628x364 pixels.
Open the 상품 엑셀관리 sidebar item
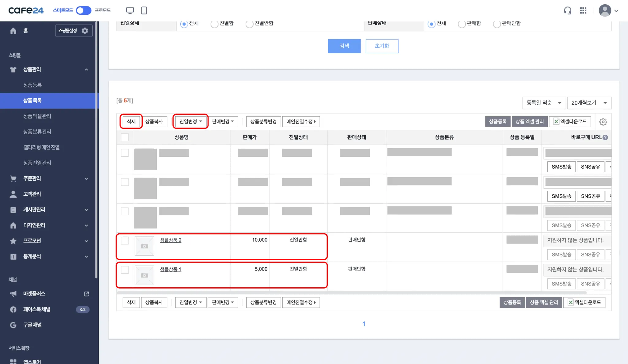coord(37,116)
